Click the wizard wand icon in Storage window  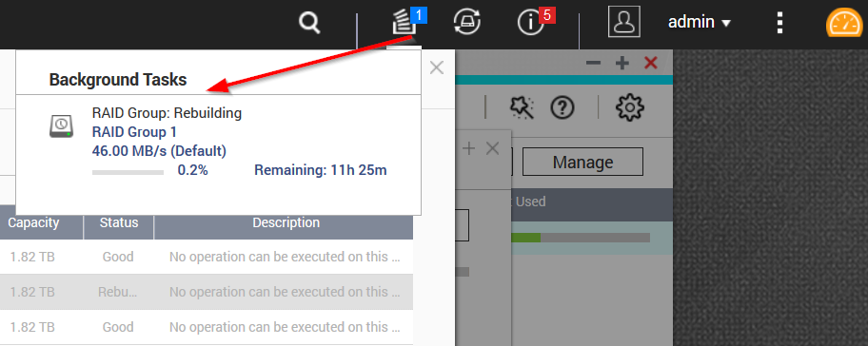coord(522,106)
